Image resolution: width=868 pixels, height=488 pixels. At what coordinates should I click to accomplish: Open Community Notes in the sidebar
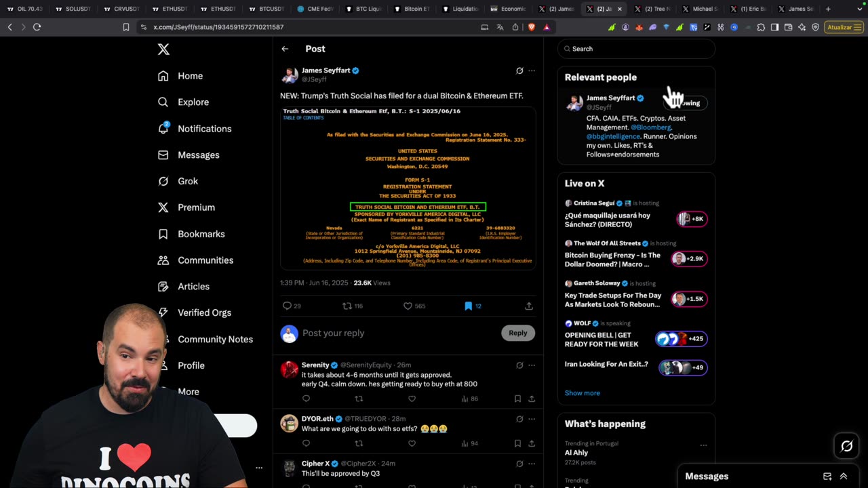(205, 339)
